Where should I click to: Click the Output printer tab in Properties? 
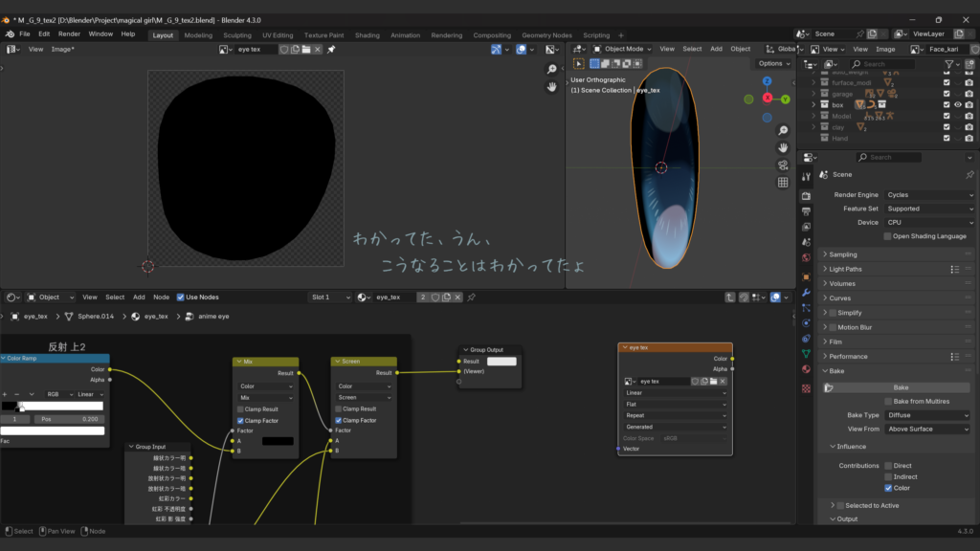click(806, 210)
